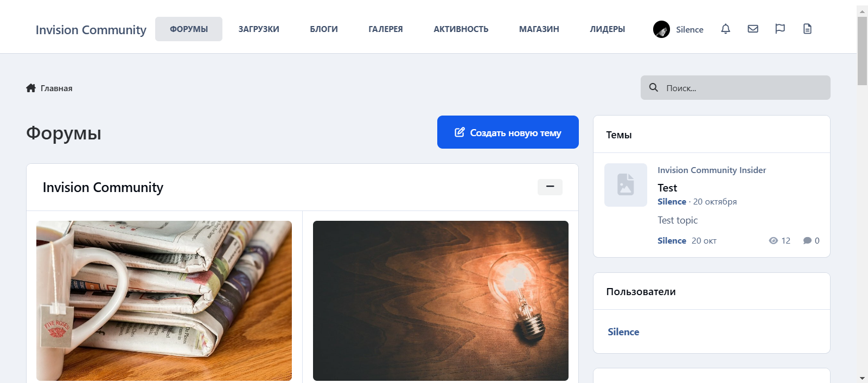Image resolution: width=868 pixels, height=383 pixels.
Task: Open the messages envelope icon
Action: (753, 29)
